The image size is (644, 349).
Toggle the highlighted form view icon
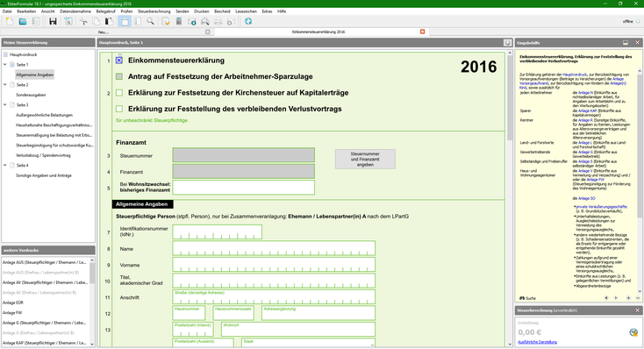pos(125,21)
